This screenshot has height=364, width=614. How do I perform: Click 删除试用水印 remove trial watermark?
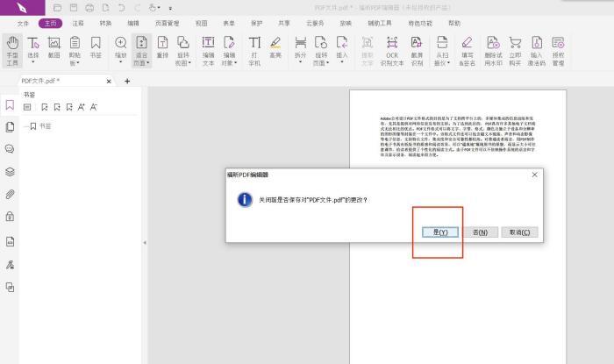tap(493, 51)
